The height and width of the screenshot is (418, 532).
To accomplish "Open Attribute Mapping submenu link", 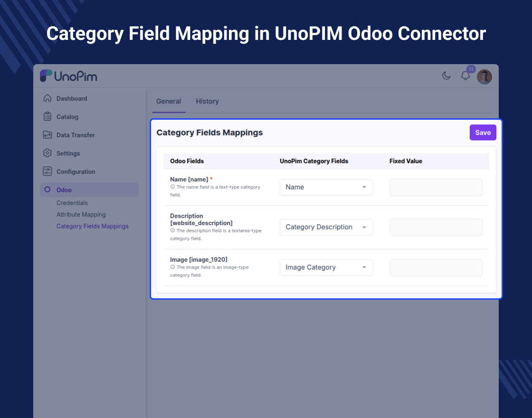I will click(x=81, y=214).
